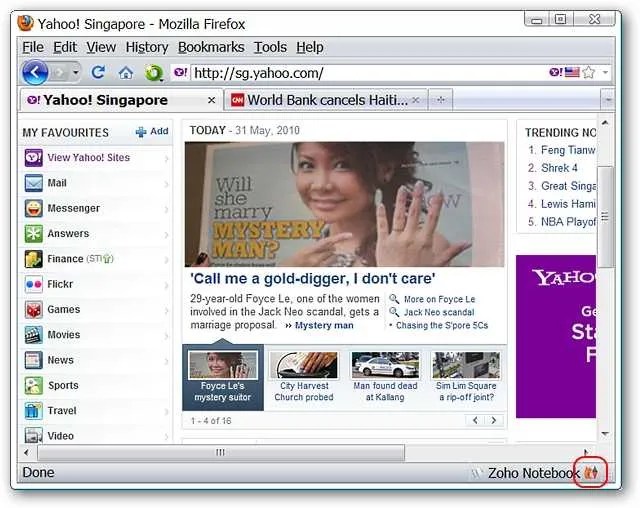Click the US flag icon in address bar

tap(572, 72)
